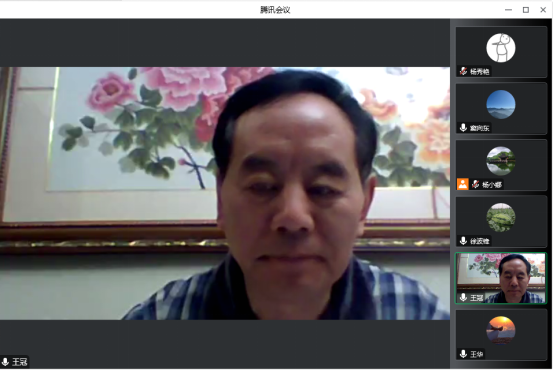Image resolution: width=553 pixels, height=370 pixels.
Task: Click the microphone icon under the blue mountain avatar
Action: coord(463,128)
